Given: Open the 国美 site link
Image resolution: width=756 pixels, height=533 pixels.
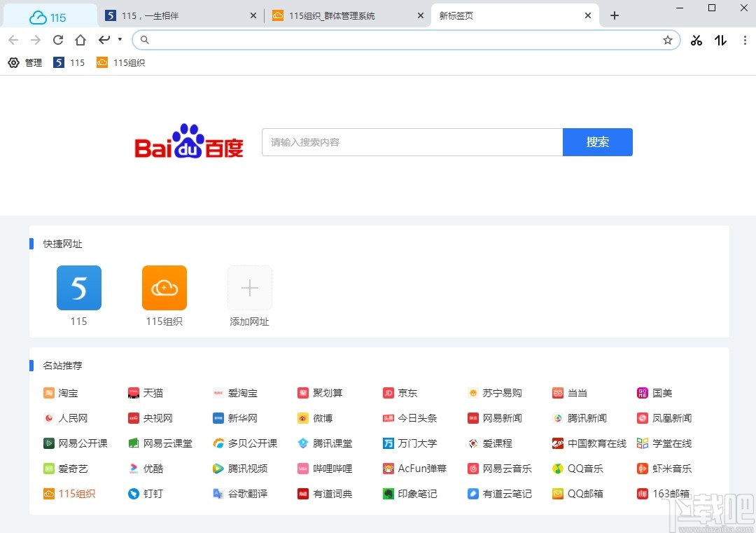Looking at the screenshot, I should [654, 393].
